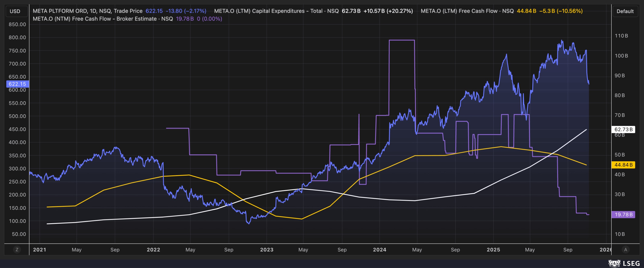Click the Z timezone button
Viewport: 644px width, 268px height.
point(17,249)
